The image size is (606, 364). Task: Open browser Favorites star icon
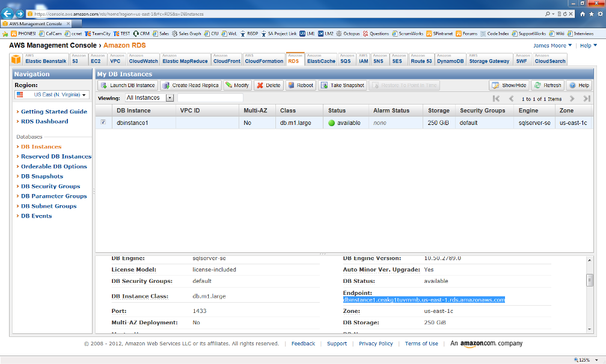592,14
